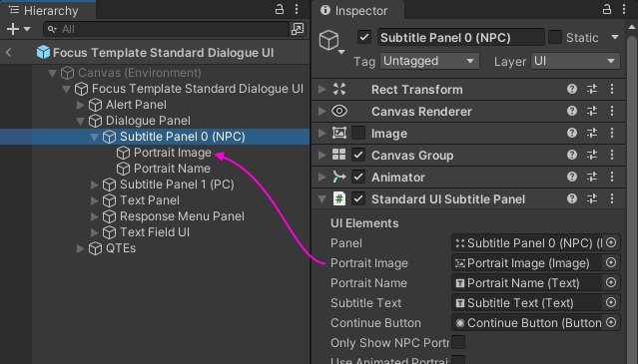Pick object for Continue Button field
Screen dimensions: 638x364
coord(611,322)
